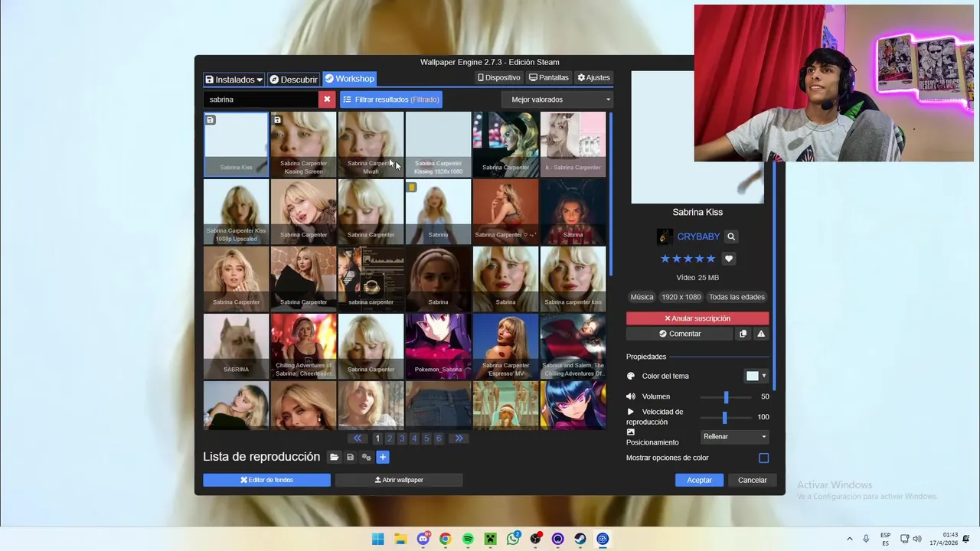The height and width of the screenshot is (551, 980).
Task: Save the playlist with the disk icon
Action: pos(350,457)
